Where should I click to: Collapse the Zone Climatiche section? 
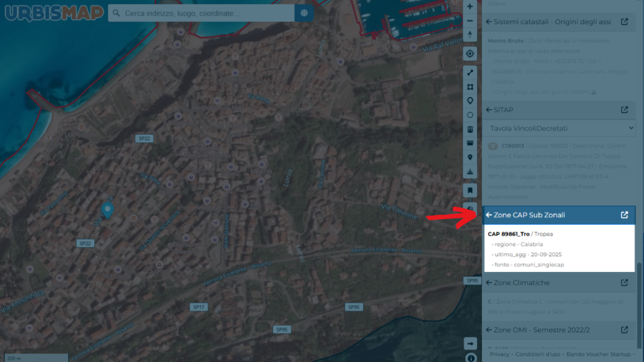coord(489,283)
